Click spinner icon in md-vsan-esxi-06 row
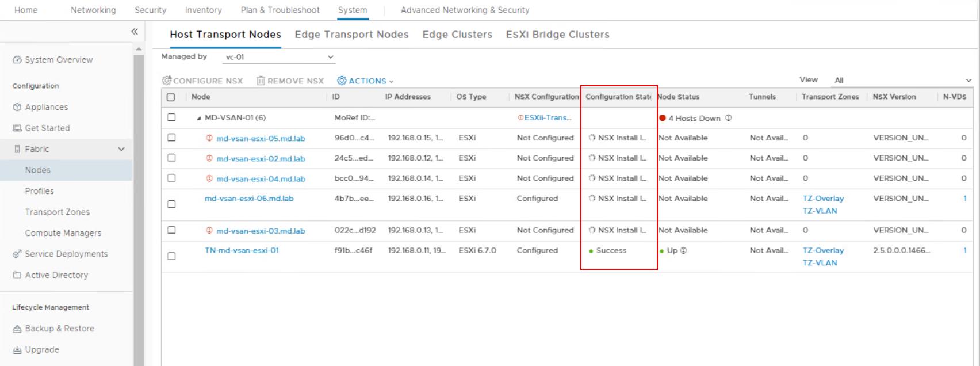The width and height of the screenshot is (980, 366). coord(592,198)
